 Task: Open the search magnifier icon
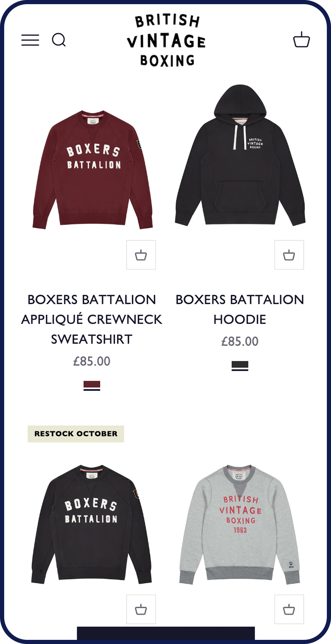pyautogui.click(x=59, y=40)
